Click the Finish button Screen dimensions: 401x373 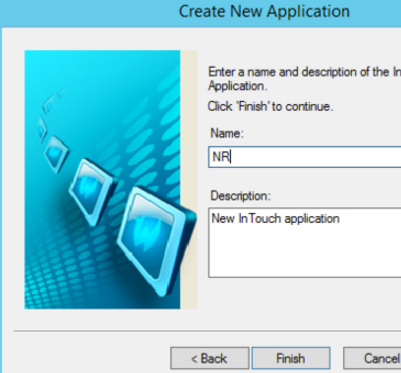point(291,358)
